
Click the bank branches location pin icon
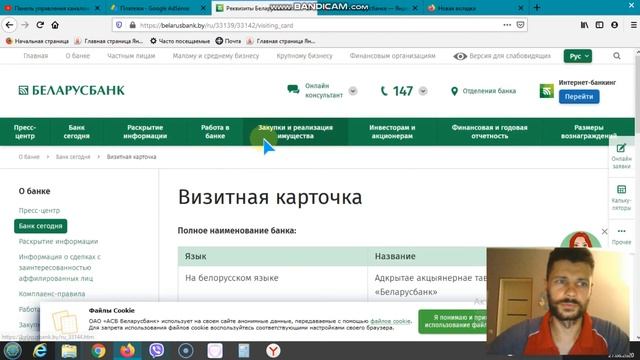(x=454, y=91)
